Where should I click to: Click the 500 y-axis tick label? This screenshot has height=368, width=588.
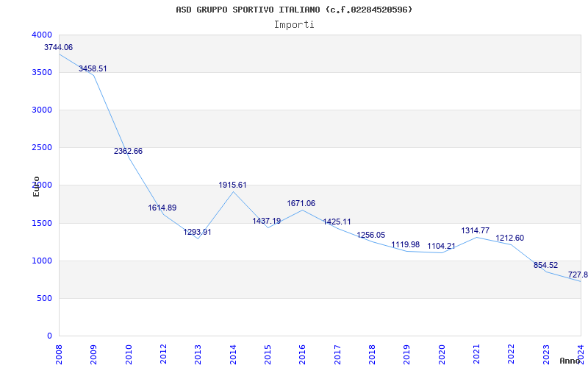45,298
